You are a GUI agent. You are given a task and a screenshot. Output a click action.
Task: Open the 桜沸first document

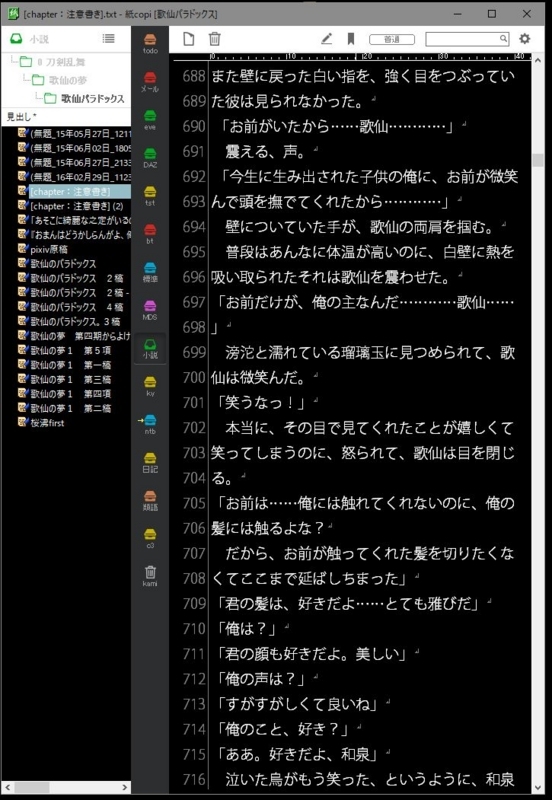pos(41,422)
